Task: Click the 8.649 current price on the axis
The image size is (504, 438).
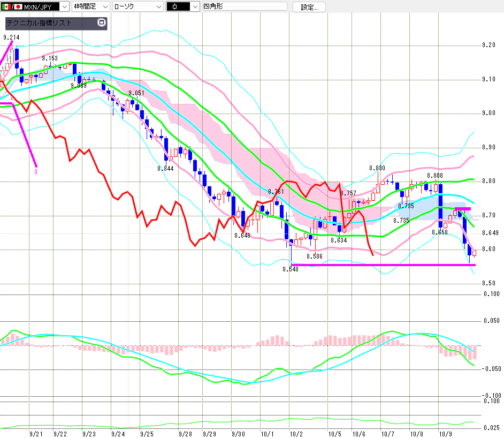Action: click(x=490, y=233)
